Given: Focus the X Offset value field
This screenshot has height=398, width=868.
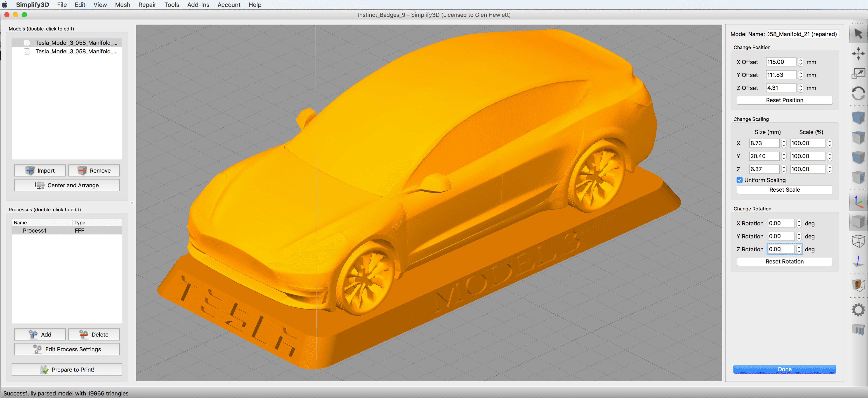Looking at the screenshot, I should pyautogui.click(x=781, y=62).
